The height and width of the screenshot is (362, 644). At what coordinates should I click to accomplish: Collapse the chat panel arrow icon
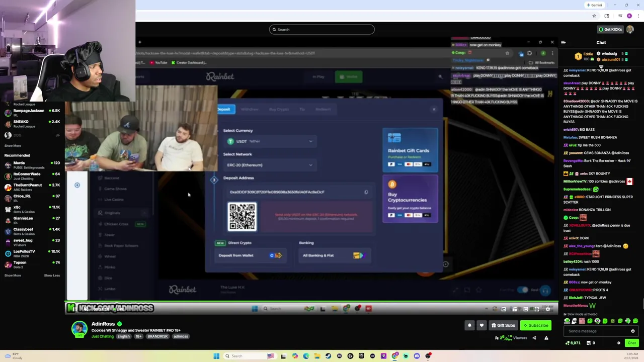click(563, 43)
